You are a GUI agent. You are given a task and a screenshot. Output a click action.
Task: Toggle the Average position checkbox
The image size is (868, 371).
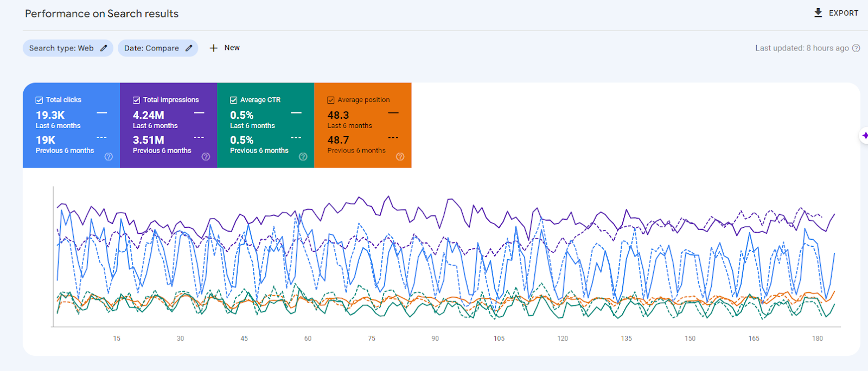pyautogui.click(x=330, y=100)
